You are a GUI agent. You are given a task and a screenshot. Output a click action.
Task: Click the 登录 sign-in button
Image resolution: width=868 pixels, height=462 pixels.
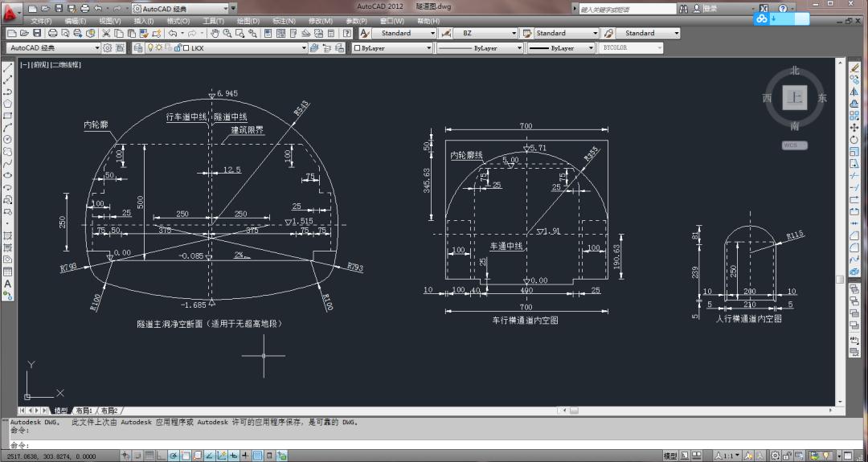tap(710, 9)
